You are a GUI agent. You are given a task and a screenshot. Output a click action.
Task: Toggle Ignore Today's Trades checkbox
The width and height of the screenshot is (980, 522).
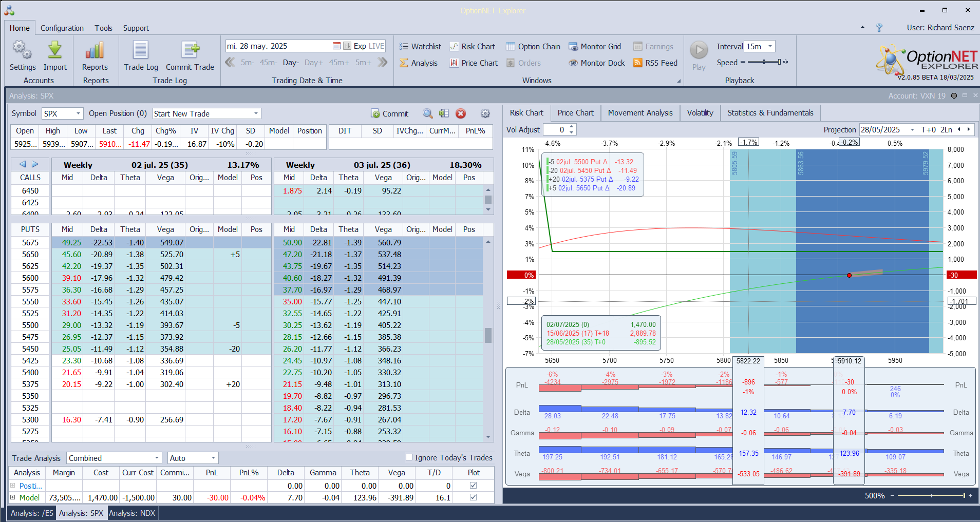click(409, 457)
